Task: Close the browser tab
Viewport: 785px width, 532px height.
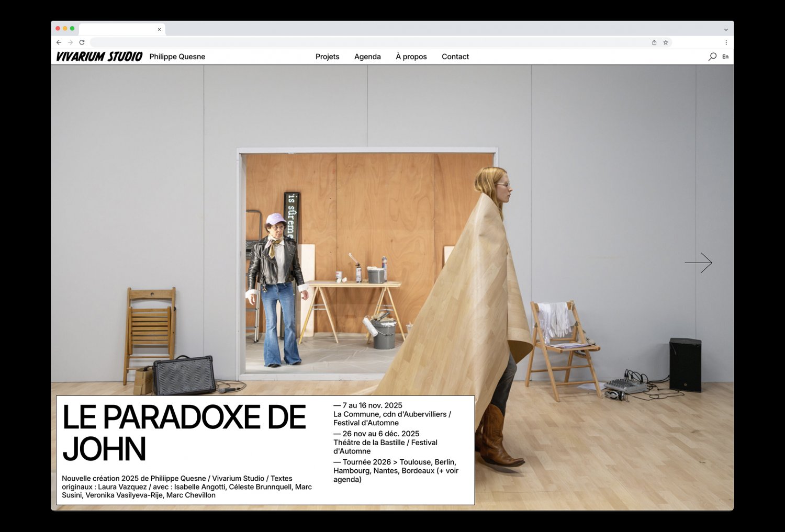Action: click(x=159, y=29)
